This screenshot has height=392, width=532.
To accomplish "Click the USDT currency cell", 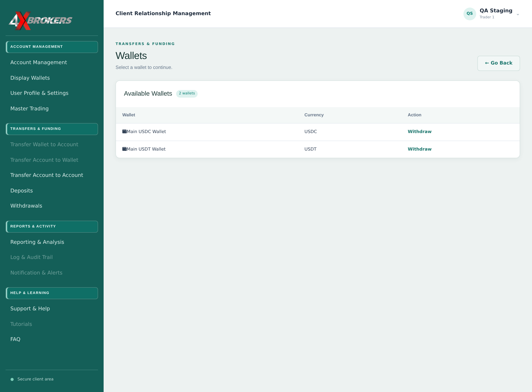I will coord(310,149).
